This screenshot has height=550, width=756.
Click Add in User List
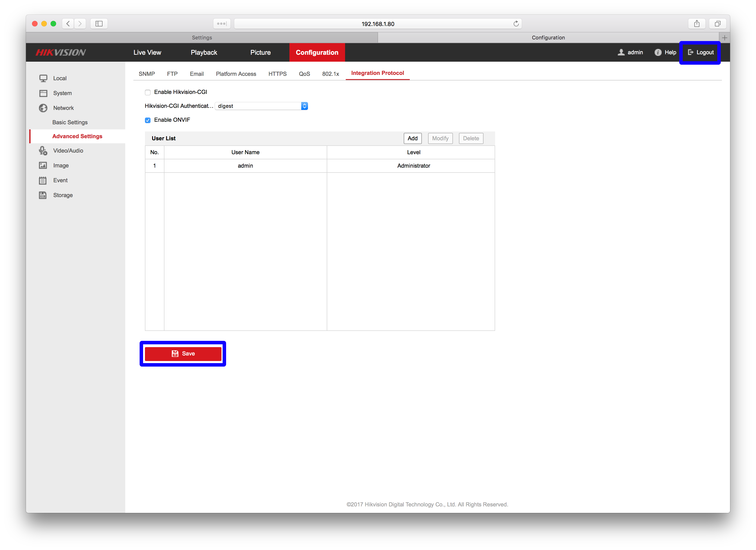click(x=412, y=138)
